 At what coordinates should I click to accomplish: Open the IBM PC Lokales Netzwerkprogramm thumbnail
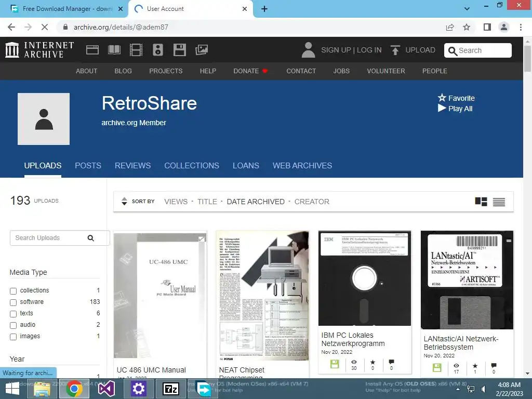point(365,278)
